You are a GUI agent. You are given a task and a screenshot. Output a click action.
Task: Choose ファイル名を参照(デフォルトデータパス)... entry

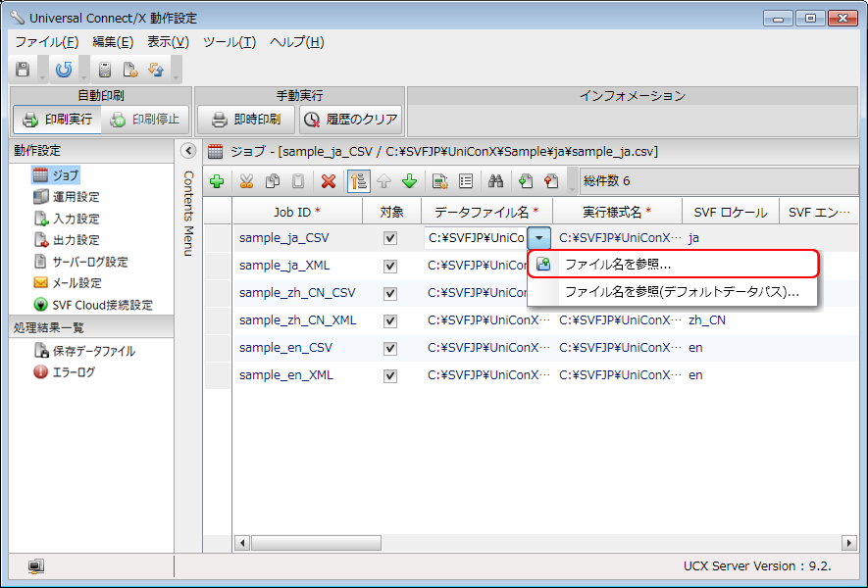(673, 291)
